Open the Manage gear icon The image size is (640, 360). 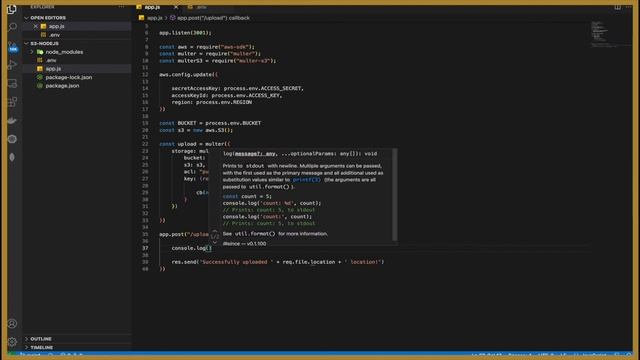tap(12, 342)
